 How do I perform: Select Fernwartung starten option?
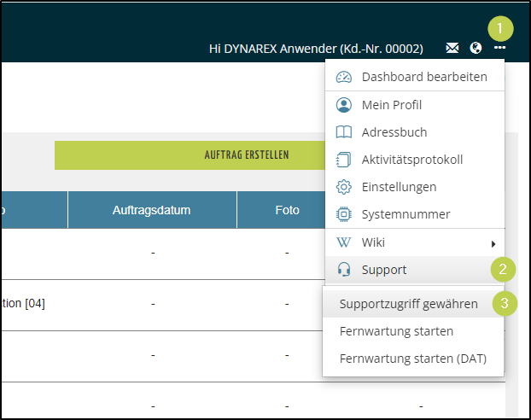coord(396,331)
